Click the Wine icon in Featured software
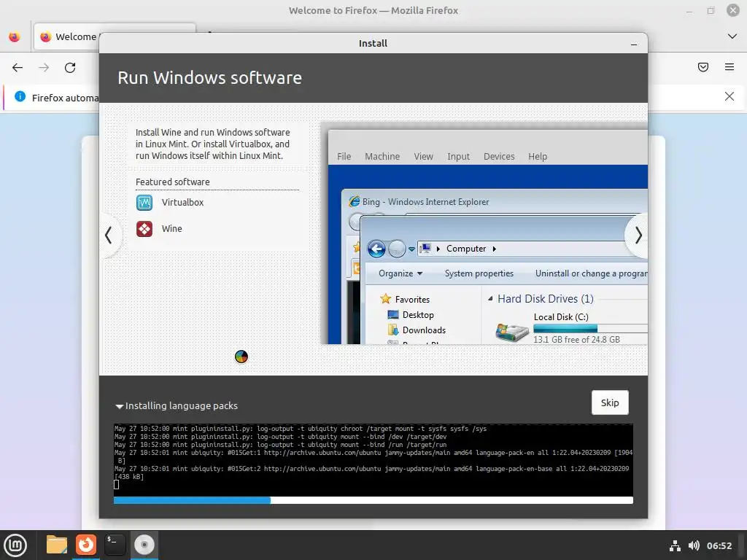747x560 pixels. pyautogui.click(x=144, y=229)
